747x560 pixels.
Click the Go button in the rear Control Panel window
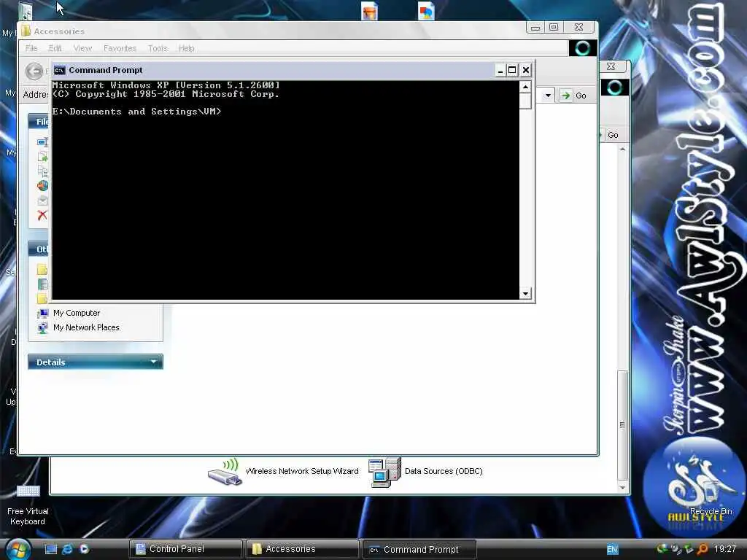tap(613, 135)
